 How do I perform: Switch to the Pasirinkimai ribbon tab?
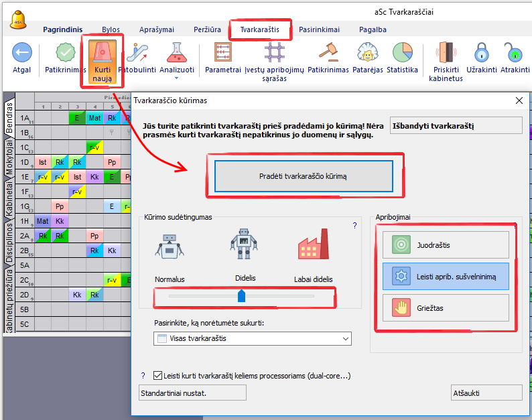tap(319, 29)
